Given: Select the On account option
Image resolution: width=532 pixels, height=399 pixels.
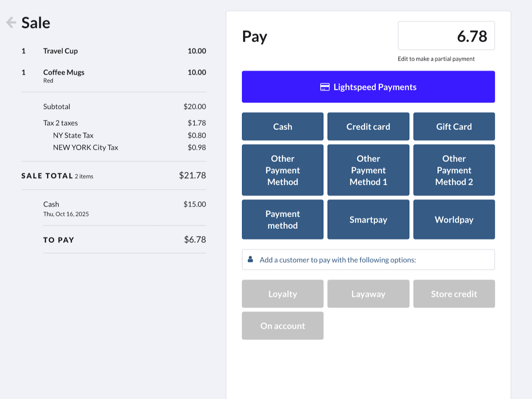Looking at the screenshot, I should pyautogui.click(x=282, y=326).
